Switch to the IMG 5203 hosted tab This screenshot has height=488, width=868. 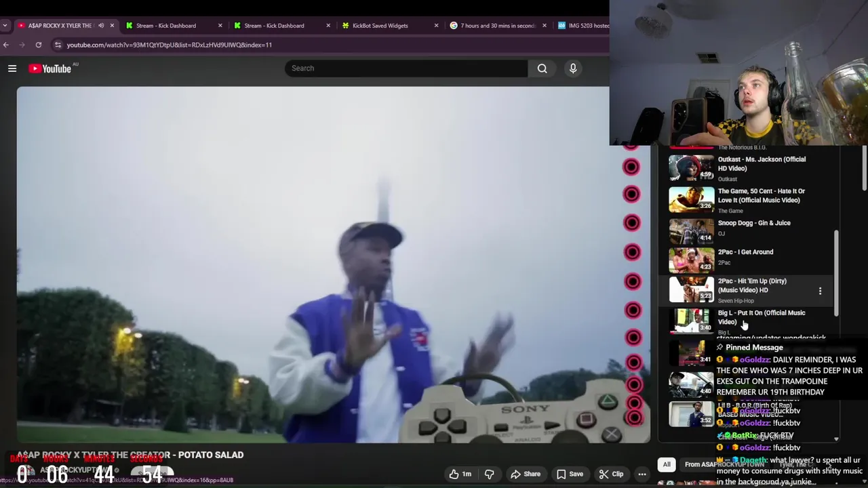(582, 26)
